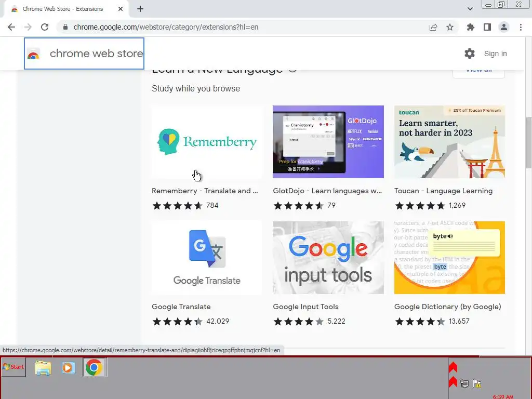
Task: Open the Rememberry extension thumbnail
Action: point(207,142)
